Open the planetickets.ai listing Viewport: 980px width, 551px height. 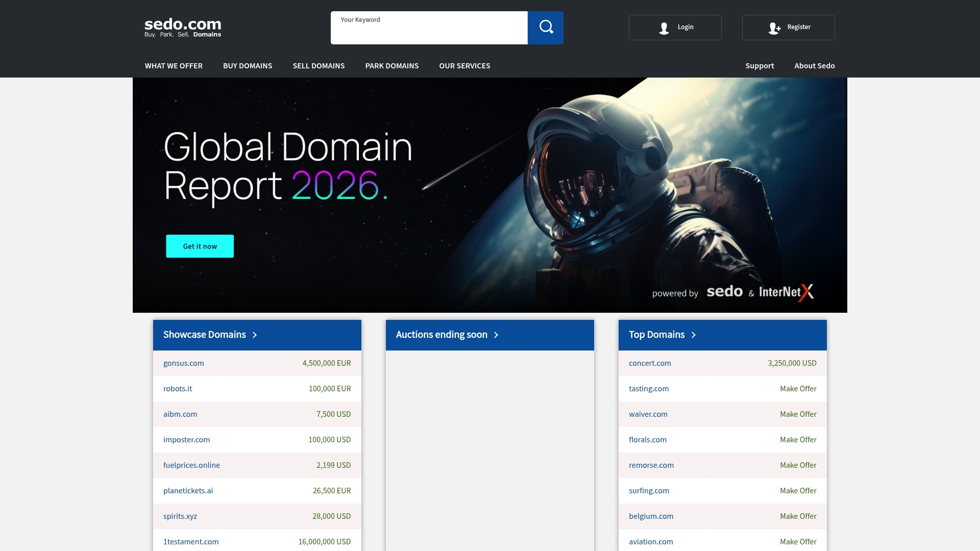click(188, 490)
